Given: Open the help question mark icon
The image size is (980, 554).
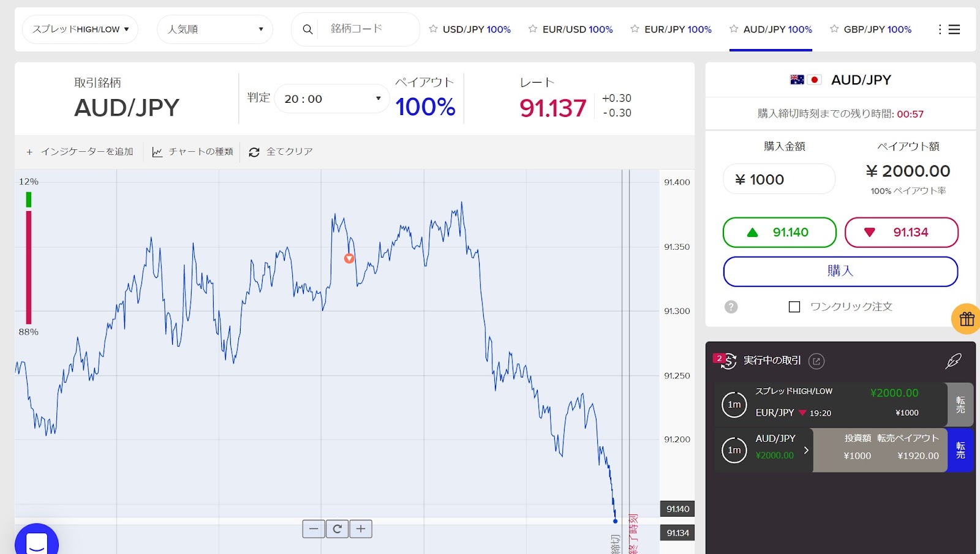Looking at the screenshot, I should click(731, 307).
